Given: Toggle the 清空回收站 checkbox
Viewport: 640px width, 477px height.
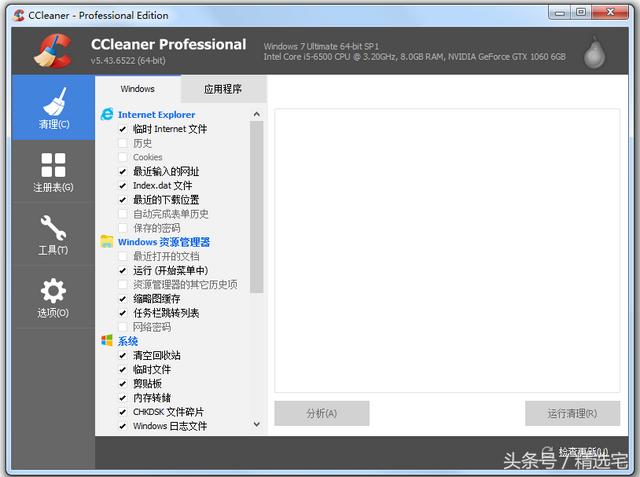Looking at the screenshot, I should pos(123,355).
